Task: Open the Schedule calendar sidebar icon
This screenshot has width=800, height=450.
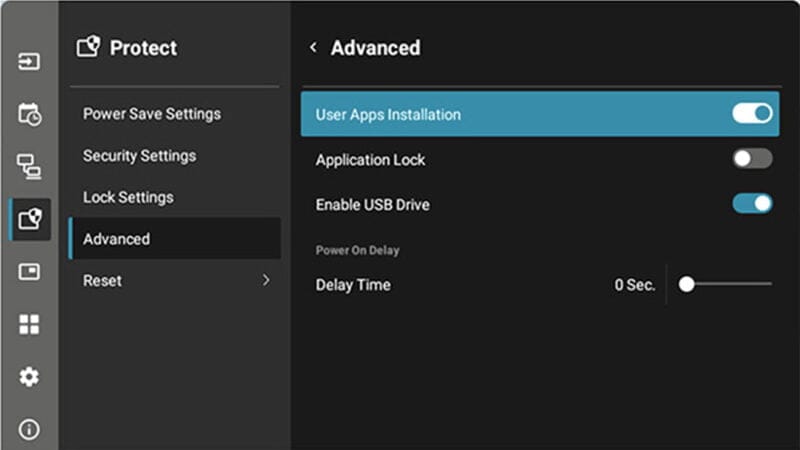Action: click(x=29, y=114)
